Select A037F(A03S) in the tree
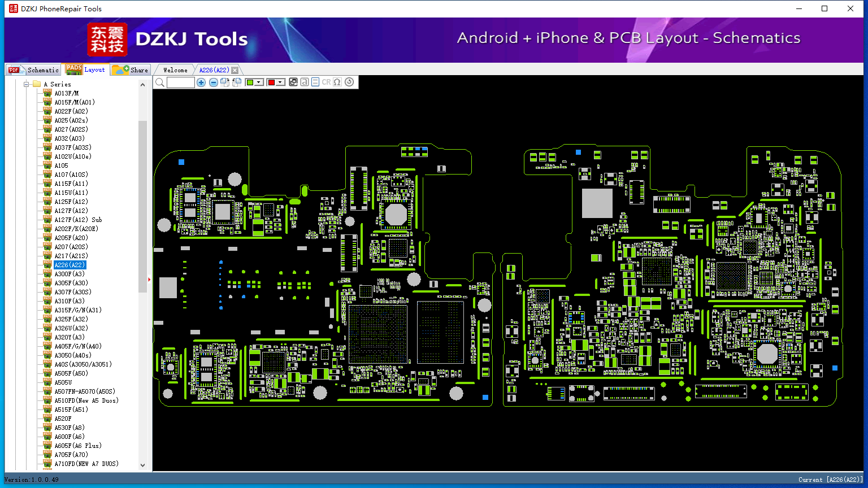 pos(73,147)
